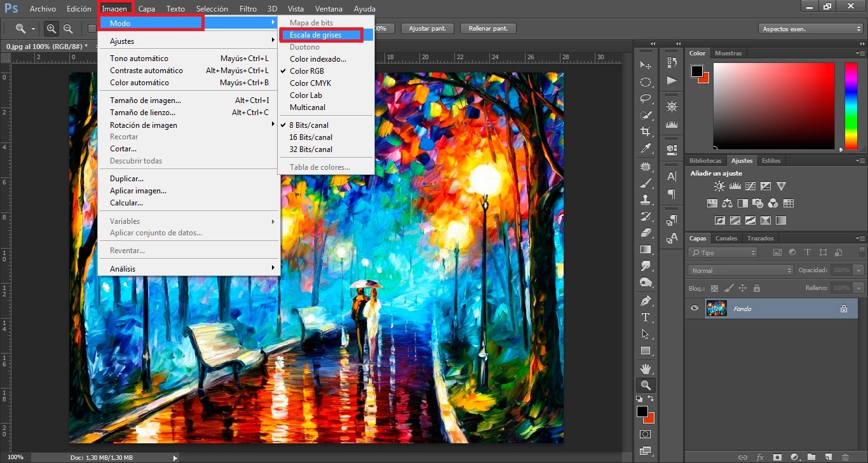Create a new layer in Capas panel
Screen dimensions: 868x463
pyautogui.click(x=828, y=457)
